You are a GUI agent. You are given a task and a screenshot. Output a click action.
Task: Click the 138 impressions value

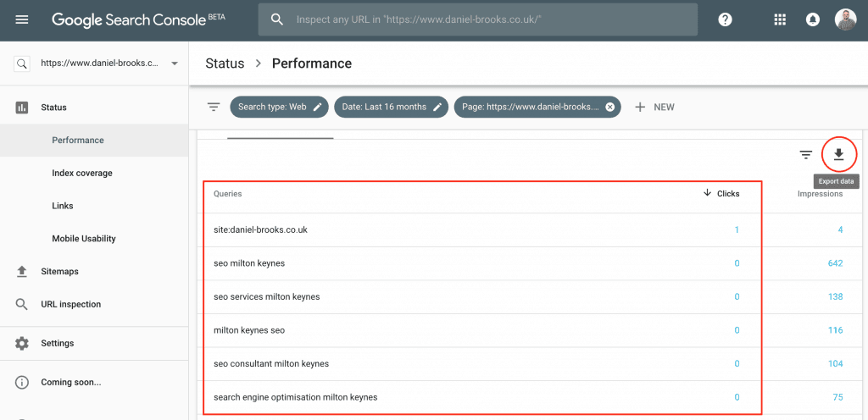point(835,296)
